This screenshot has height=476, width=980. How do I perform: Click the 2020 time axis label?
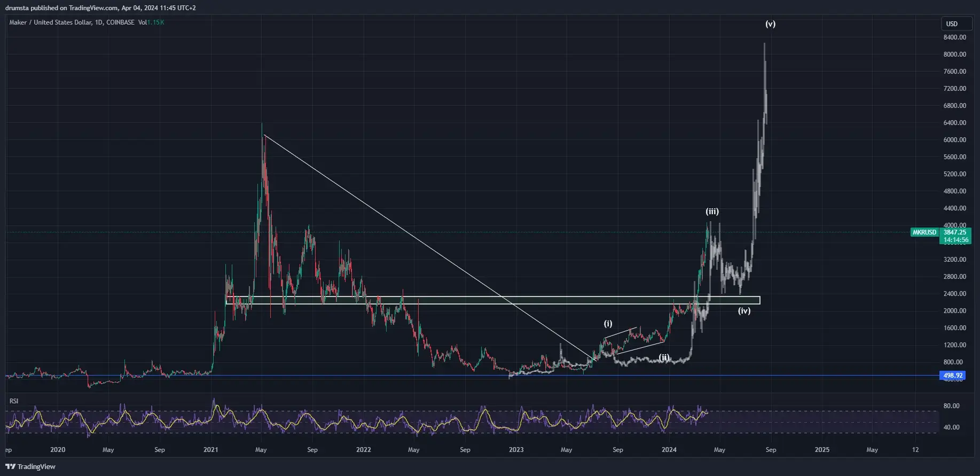click(x=58, y=450)
